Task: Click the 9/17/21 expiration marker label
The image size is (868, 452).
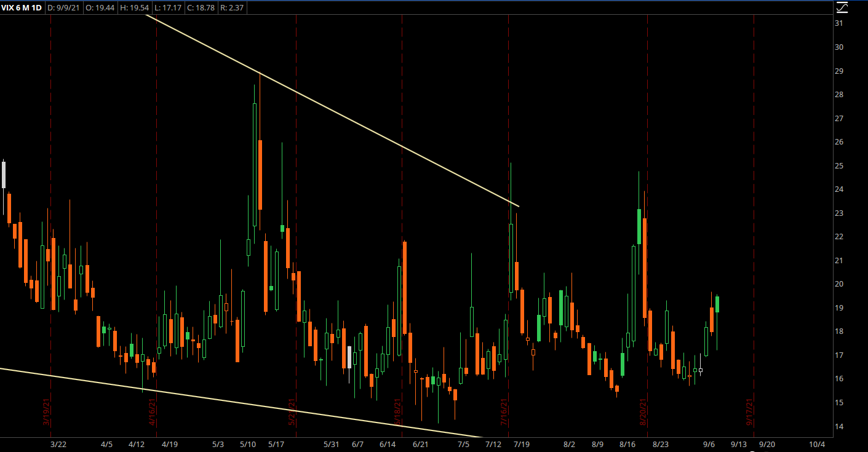Action: coord(750,412)
